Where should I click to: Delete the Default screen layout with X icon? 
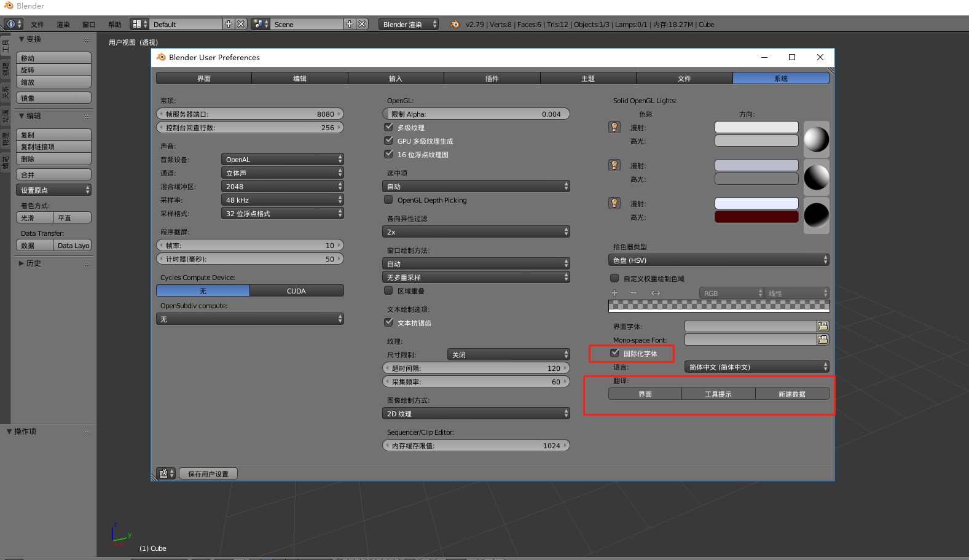(x=241, y=24)
